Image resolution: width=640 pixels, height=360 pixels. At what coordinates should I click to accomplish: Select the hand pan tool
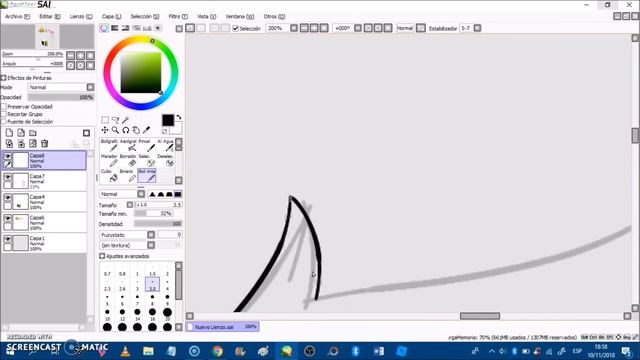[x=136, y=130]
